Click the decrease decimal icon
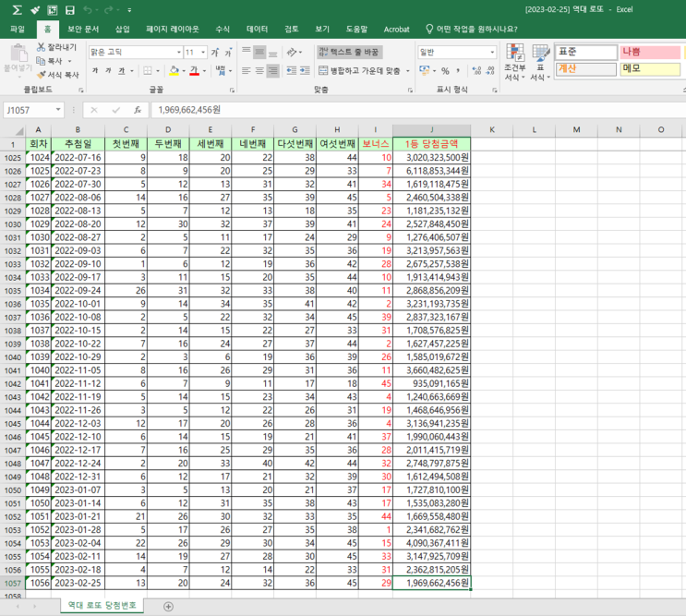Viewport: 686px width, 616px height. click(490, 71)
